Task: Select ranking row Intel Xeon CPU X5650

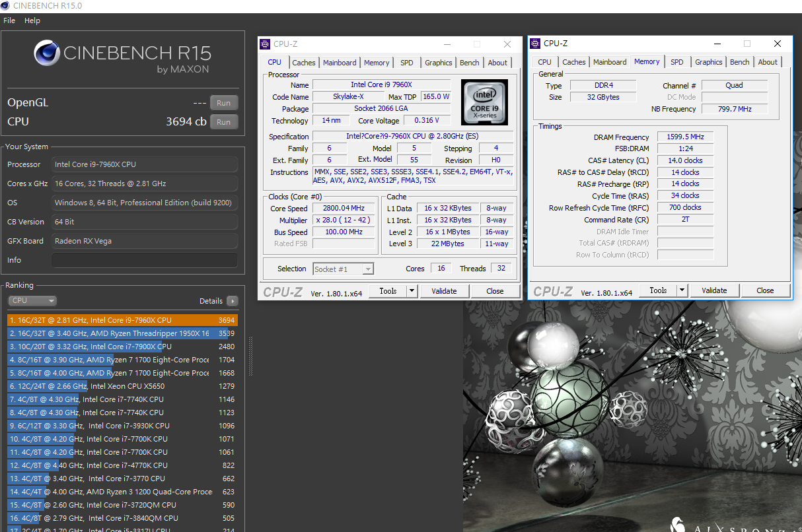Action: pyautogui.click(x=123, y=386)
